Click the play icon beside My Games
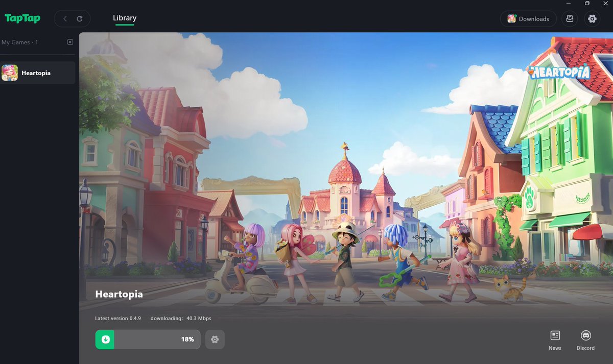This screenshot has height=364, width=613. (x=70, y=42)
